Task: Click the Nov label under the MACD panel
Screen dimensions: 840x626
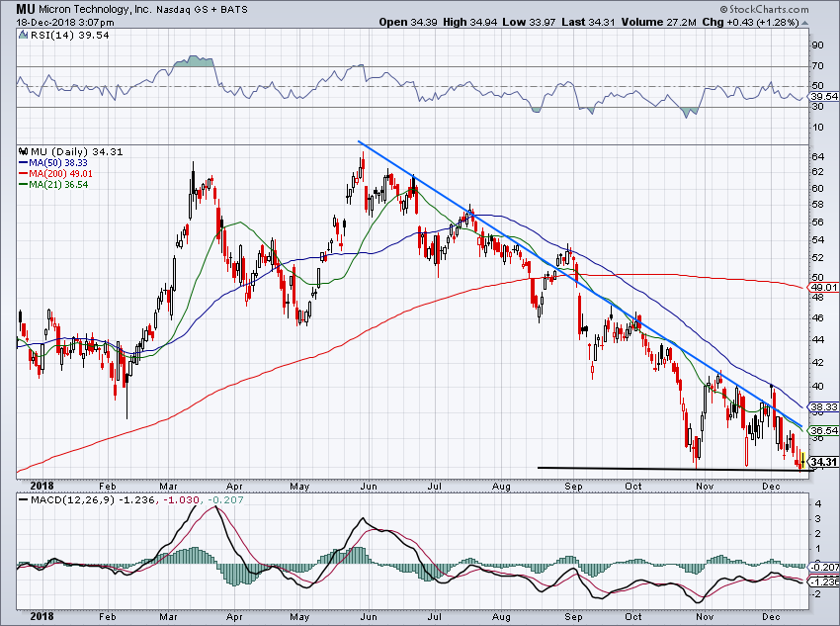Action: coord(705,616)
